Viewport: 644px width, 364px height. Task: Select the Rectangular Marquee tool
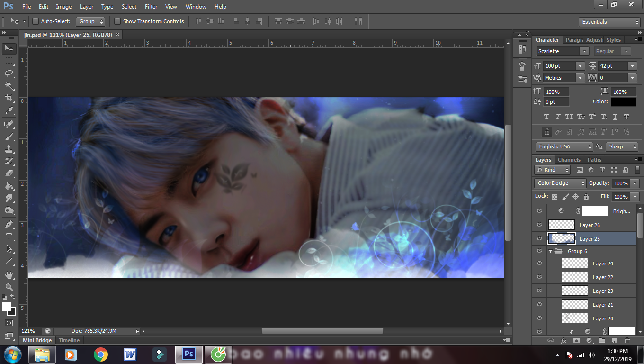click(x=9, y=61)
